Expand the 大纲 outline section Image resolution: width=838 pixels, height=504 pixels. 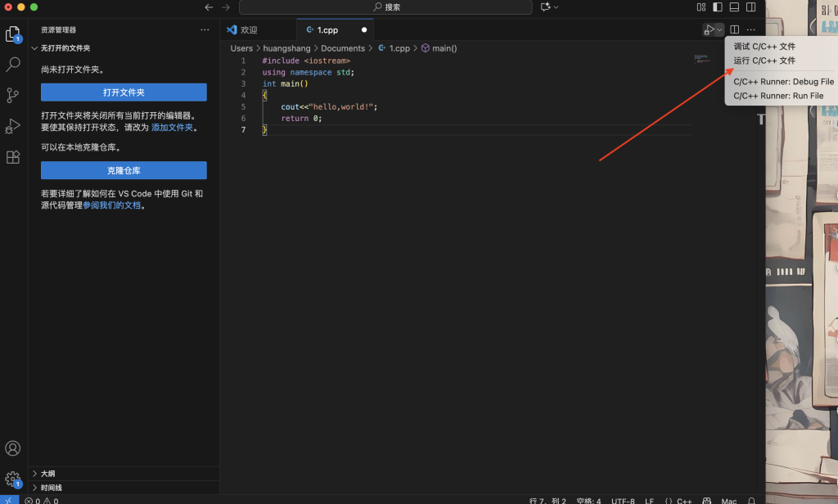pos(47,473)
